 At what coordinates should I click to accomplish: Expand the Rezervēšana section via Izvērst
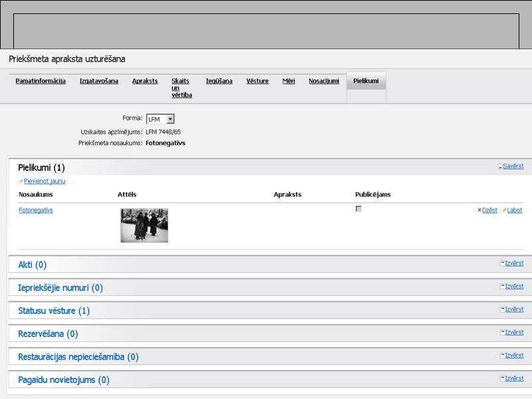[514, 332]
